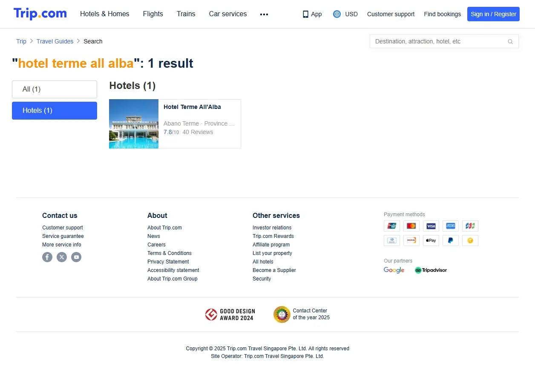Click the American Express payment icon
535x392 pixels.
[x=451, y=226]
